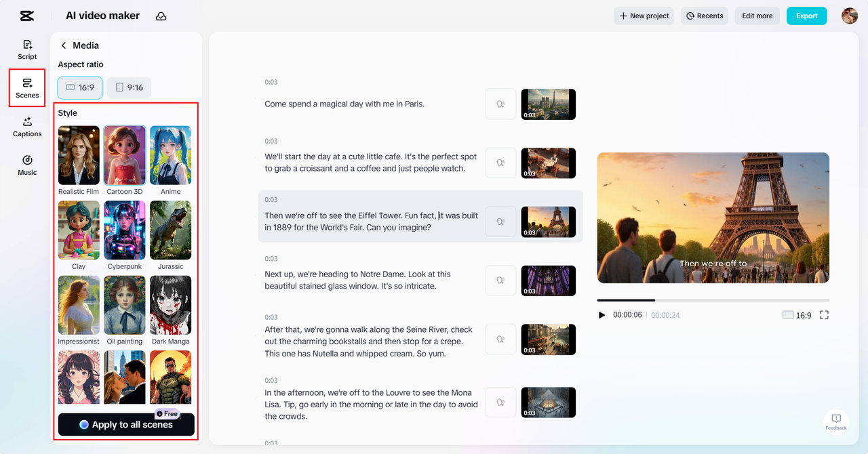This screenshot has width=868, height=454.
Task: Open the Paris skyline scene thumbnail
Action: (x=548, y=104)
